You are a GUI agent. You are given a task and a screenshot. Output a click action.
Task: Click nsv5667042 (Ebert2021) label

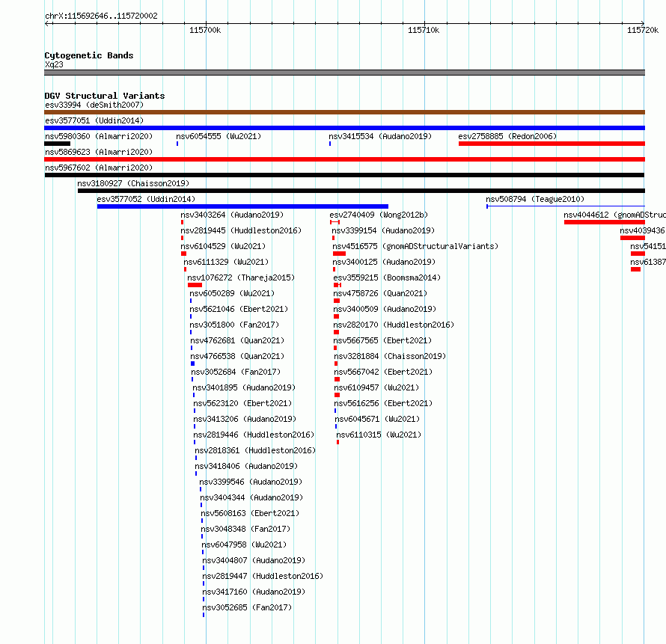[383, 372]
